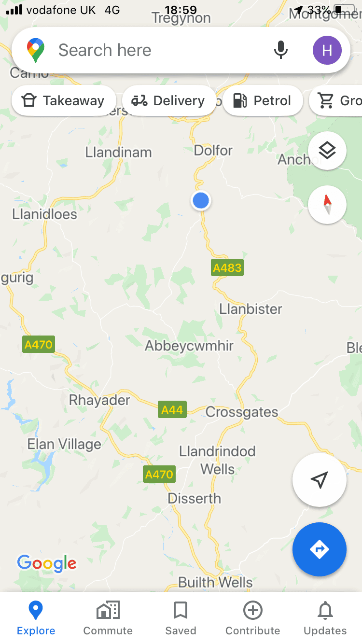The height and width of the screenshot is (644, 362).
Task: Open the Updates tab
Action: tap(325, 618)
